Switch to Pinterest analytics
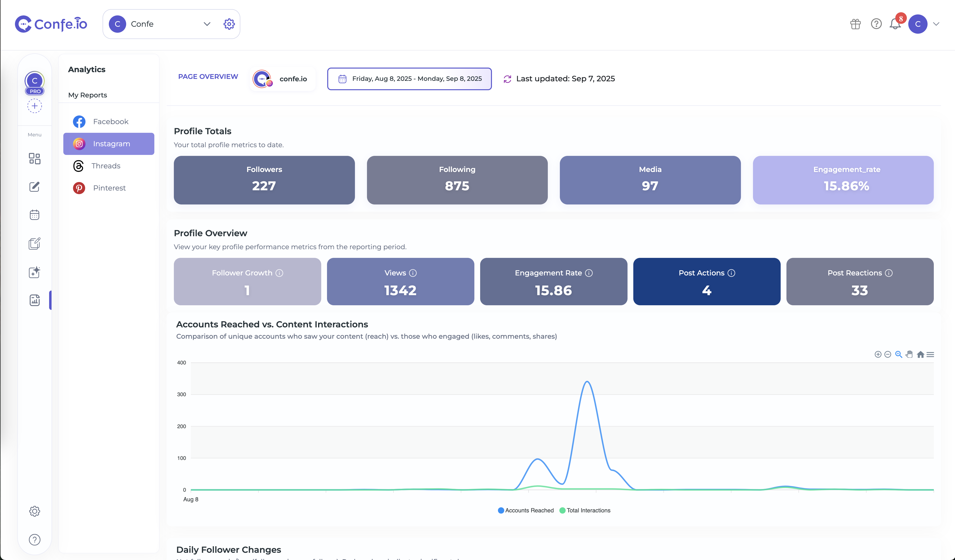955x560 pixels. pyautogui.click(x=109, y=188)
